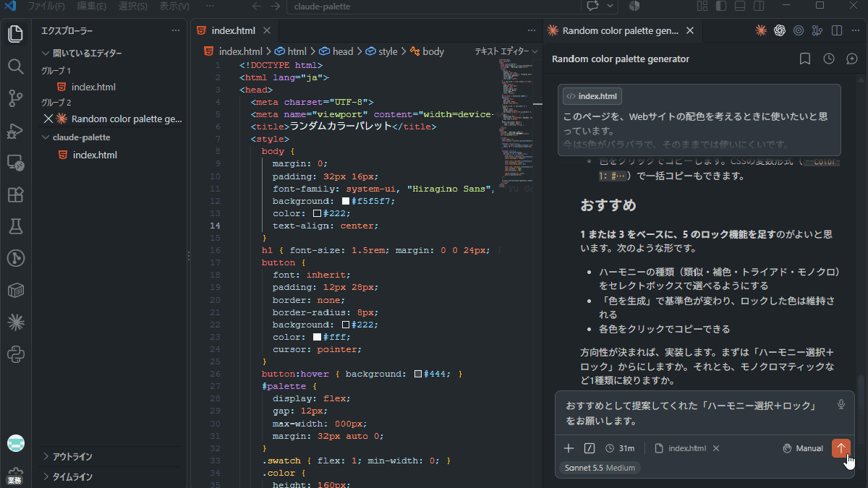The image size is (868, 488).
Task: Click the prompt text input area
Action: click(x=693, y=413)
